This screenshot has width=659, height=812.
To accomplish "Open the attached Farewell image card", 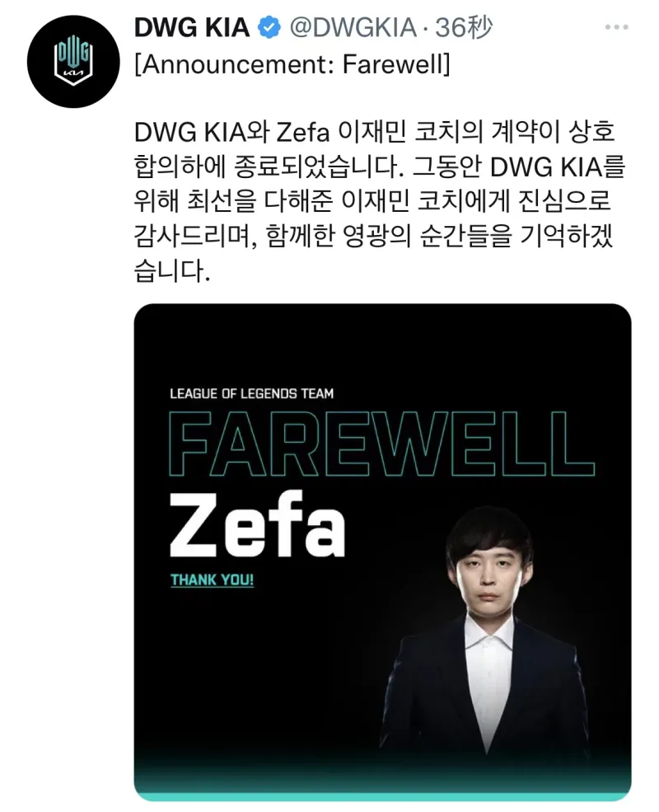I will (x=382, y=552).
